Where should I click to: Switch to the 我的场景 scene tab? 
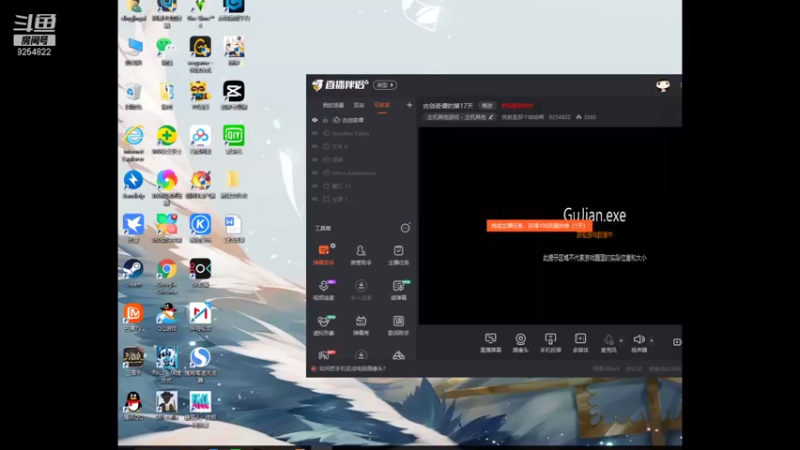click(x=333, y=105)
